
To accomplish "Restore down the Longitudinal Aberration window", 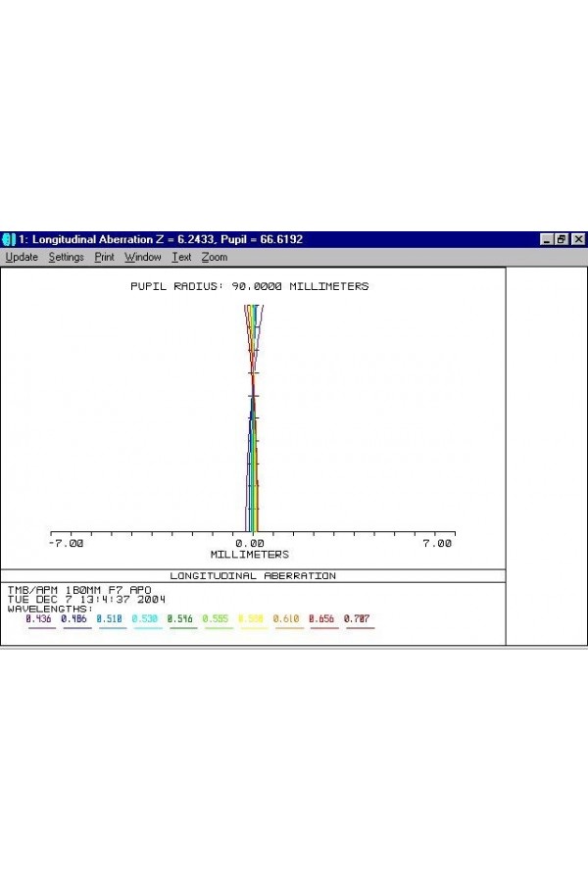I will pos(563,239).
